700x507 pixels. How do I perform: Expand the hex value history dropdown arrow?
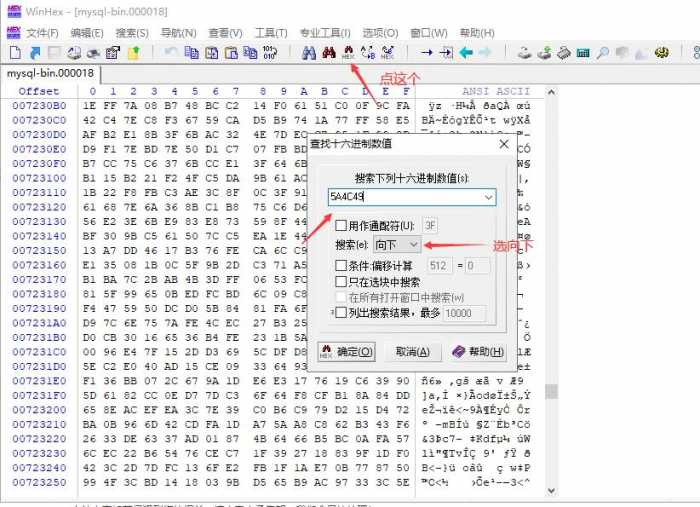point(488,197)
